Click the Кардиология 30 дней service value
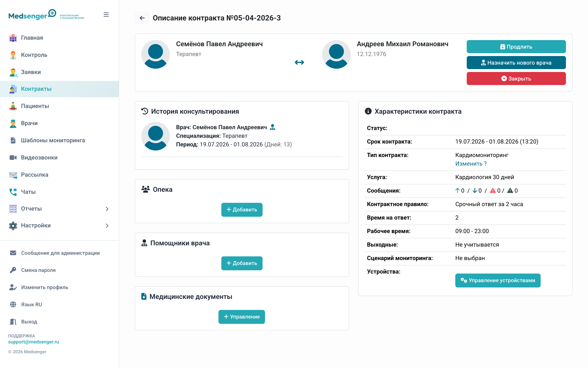 coord(484,177)
